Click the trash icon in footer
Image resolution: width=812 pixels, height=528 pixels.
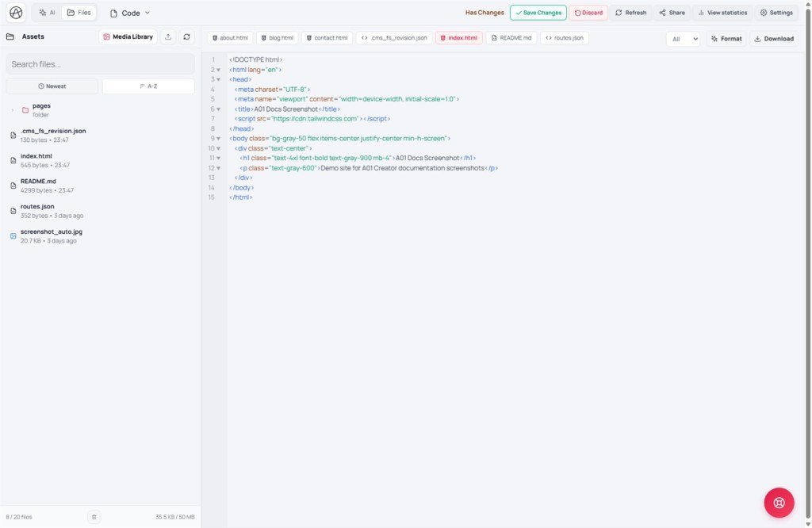tap(94, 517)
